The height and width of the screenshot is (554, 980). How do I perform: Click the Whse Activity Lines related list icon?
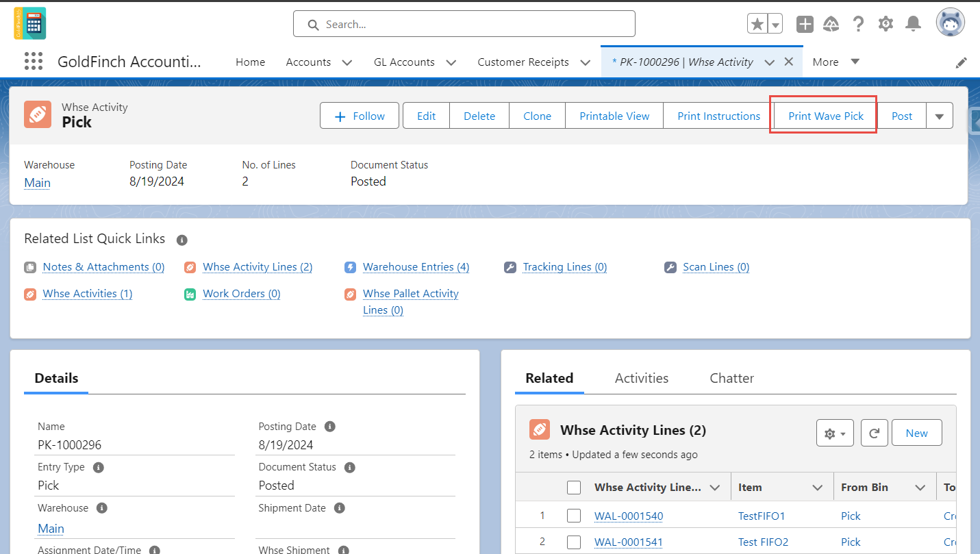540,430
